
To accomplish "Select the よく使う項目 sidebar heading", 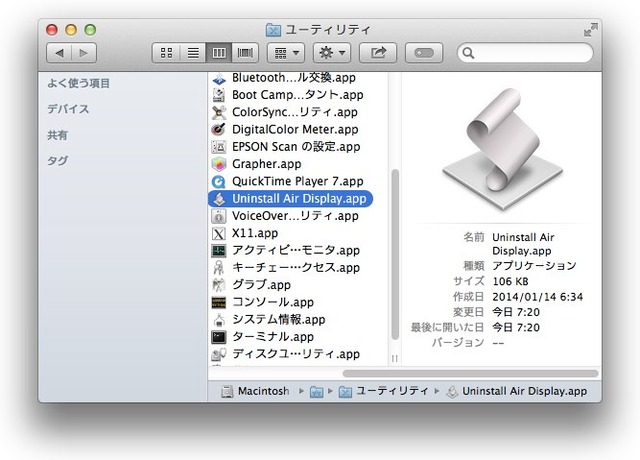I will tap(78, 83).
